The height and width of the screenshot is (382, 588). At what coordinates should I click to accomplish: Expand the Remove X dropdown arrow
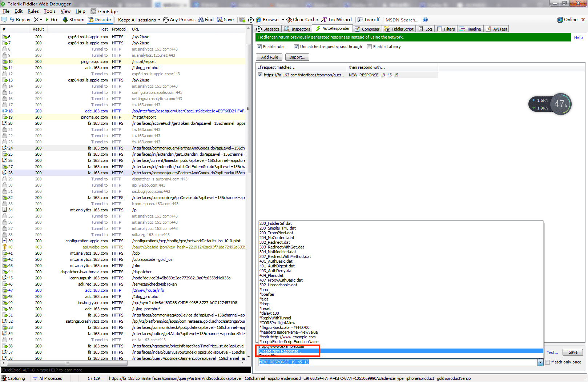point(41,20)
